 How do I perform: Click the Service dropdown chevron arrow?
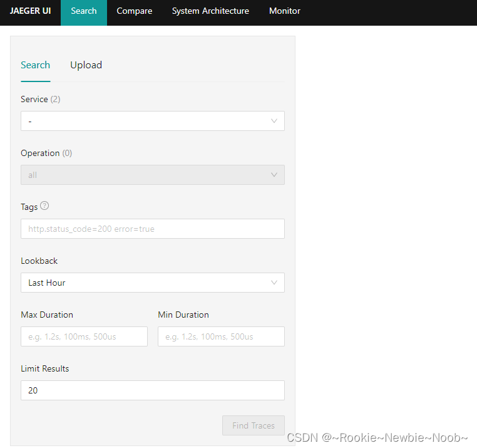[x=274, y=121]
